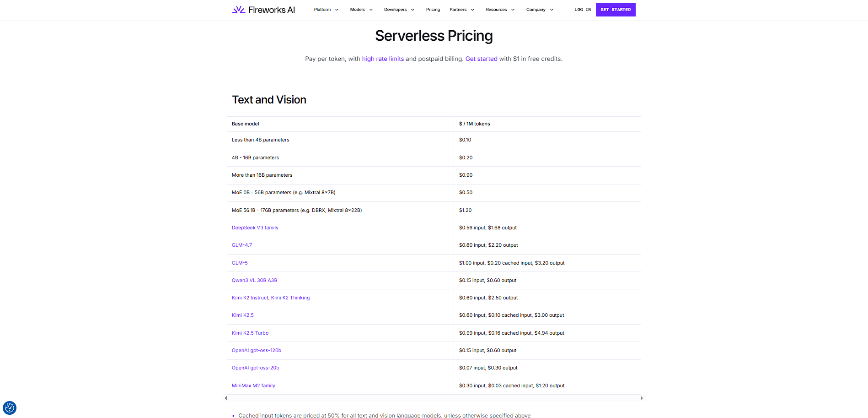Open the DeepSeek V3 family link
The image size is (868, 418).
tap(255, 228)
